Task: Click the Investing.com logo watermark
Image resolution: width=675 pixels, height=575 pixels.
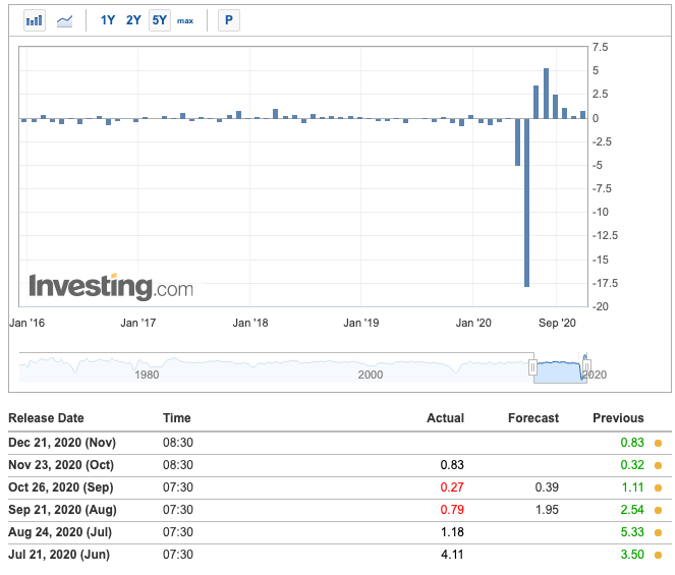Action: point(111,287)
